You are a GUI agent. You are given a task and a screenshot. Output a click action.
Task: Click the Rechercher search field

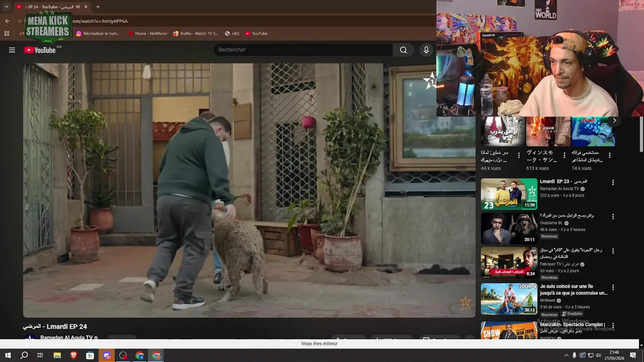point(303,50)
